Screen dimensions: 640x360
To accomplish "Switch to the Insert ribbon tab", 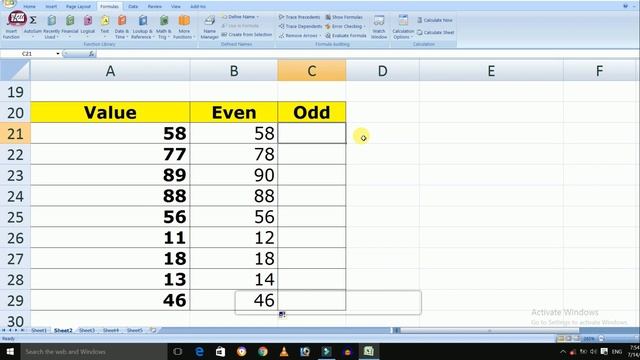I will pos(51,7).
